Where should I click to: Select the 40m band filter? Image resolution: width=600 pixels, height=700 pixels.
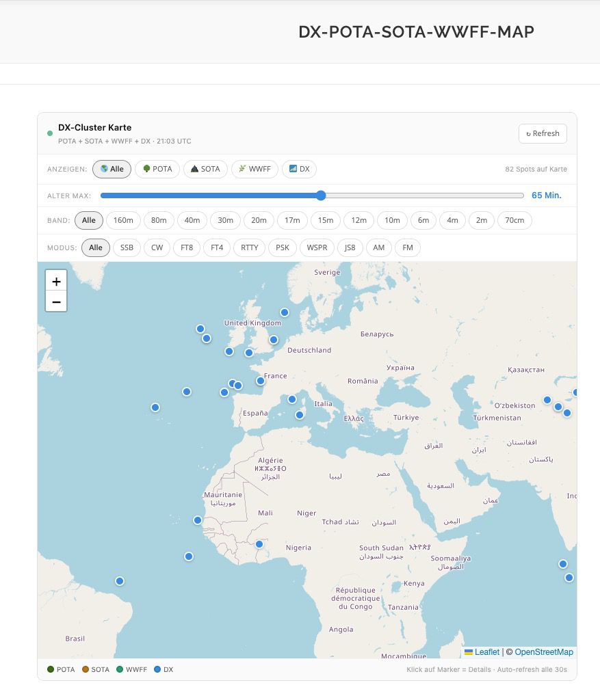[x=192, y=220]
